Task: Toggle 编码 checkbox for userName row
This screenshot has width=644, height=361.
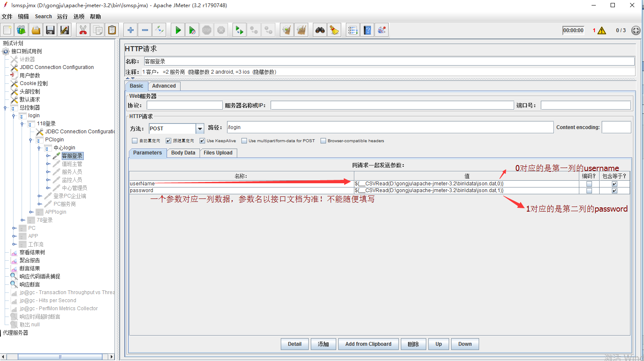Action: coord(589,184)
